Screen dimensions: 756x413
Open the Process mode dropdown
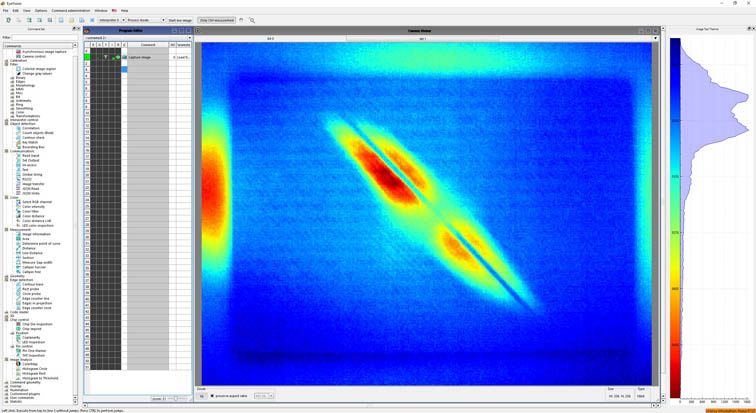(x=144, y=20)
